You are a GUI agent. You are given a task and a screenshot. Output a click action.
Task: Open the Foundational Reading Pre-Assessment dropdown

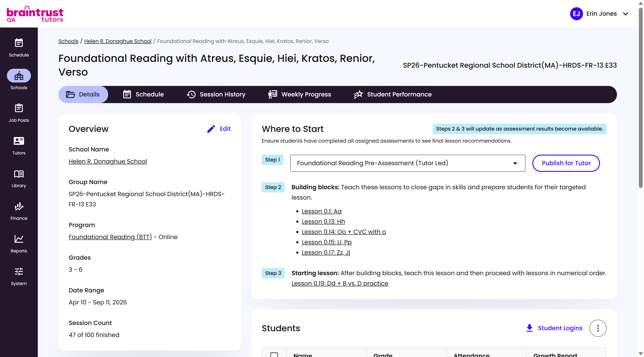click(x=407, y=163)
